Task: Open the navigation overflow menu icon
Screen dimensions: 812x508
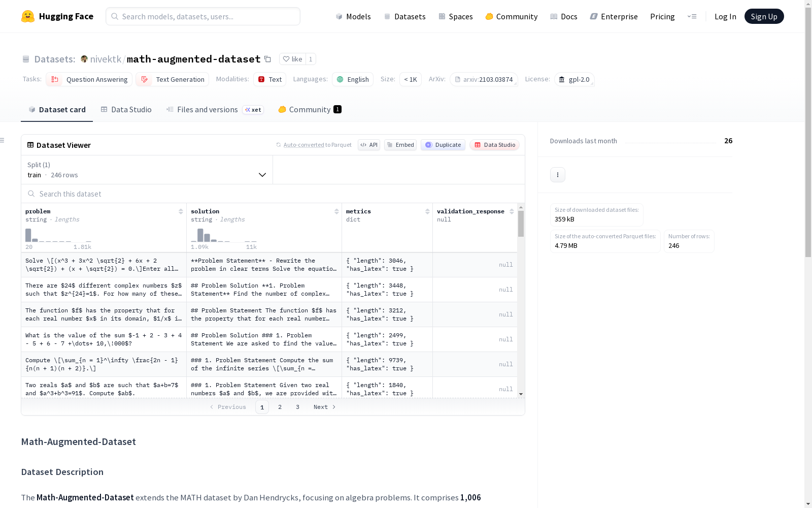Action: (692, 16)
